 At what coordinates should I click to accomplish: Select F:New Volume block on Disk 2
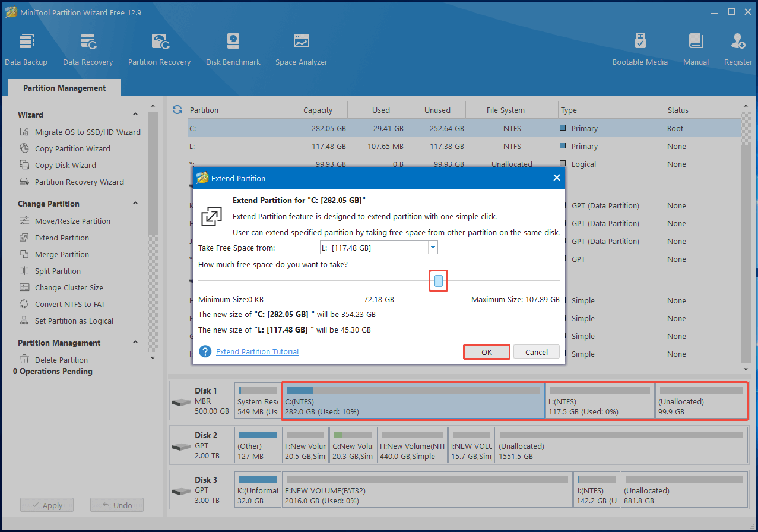[306, 445]
